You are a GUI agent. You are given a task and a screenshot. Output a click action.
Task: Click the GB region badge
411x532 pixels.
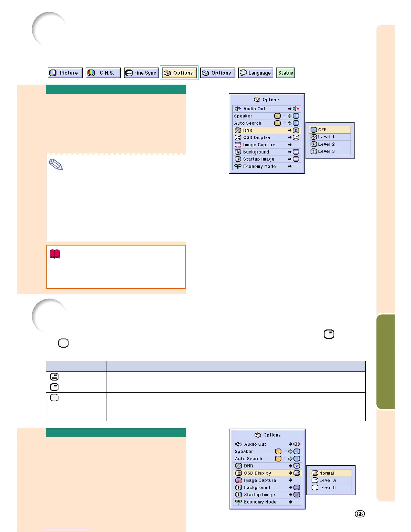(x=360, y=514)
